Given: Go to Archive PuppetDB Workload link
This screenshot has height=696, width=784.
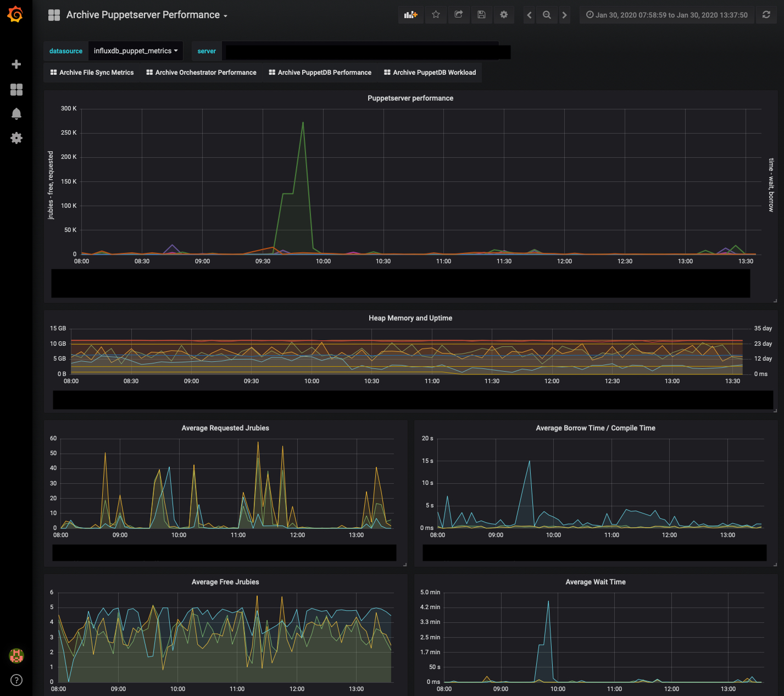Looking at the screenshot, I should point(430,73).
